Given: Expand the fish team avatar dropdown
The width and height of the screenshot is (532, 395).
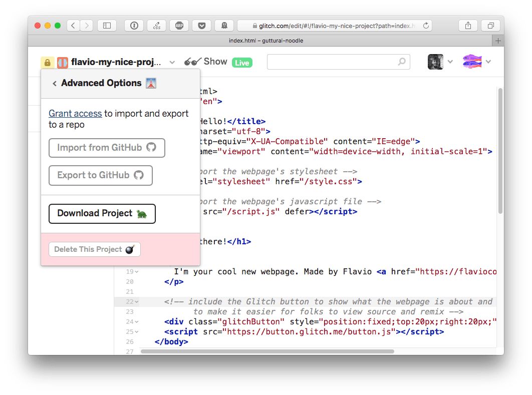Looking at the screenshot, I should 487,62.
